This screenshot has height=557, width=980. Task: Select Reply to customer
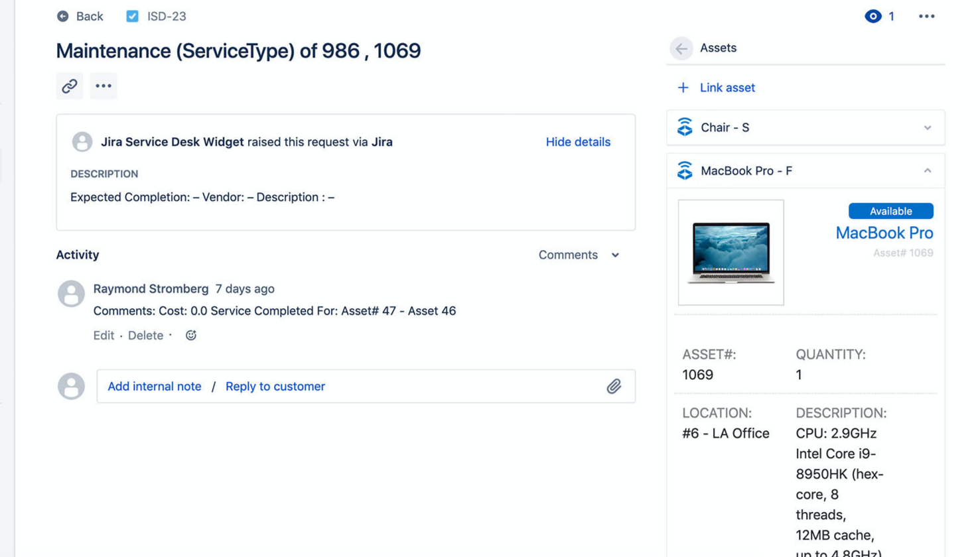pos(275,387)
